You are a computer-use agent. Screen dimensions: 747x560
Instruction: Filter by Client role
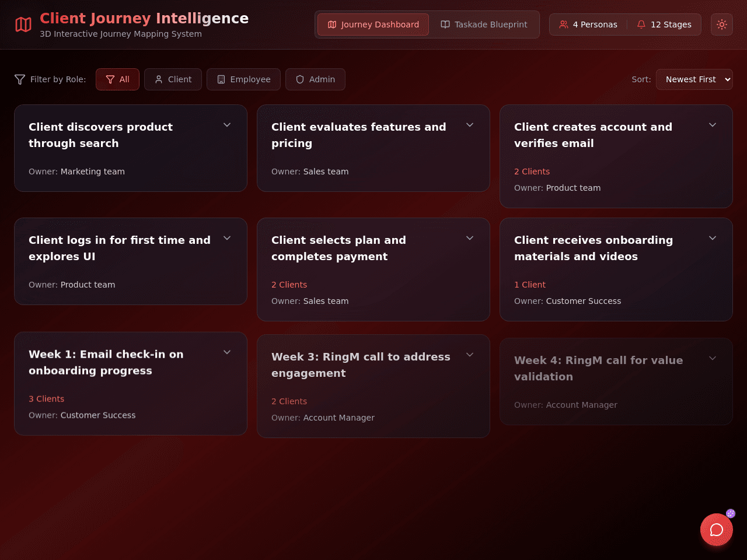tap(173, 79)
